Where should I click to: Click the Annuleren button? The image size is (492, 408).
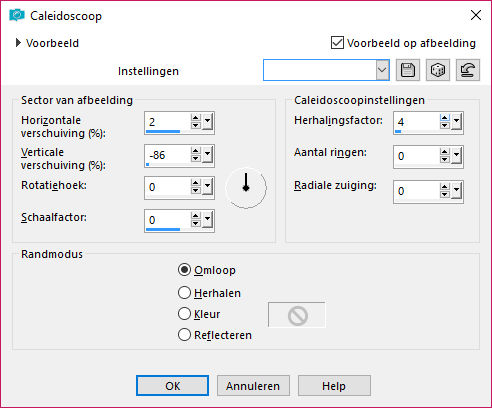pyautogui.click(x=253, y=386)
